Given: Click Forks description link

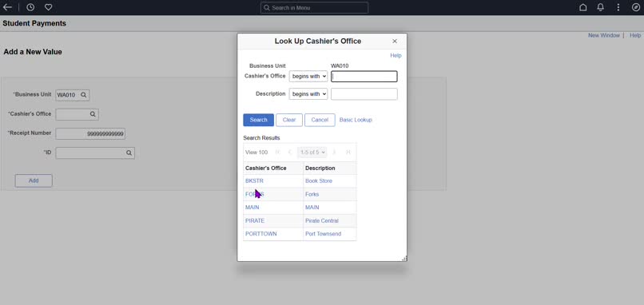Looking at the screenshot, I should [x=312, y=194].
